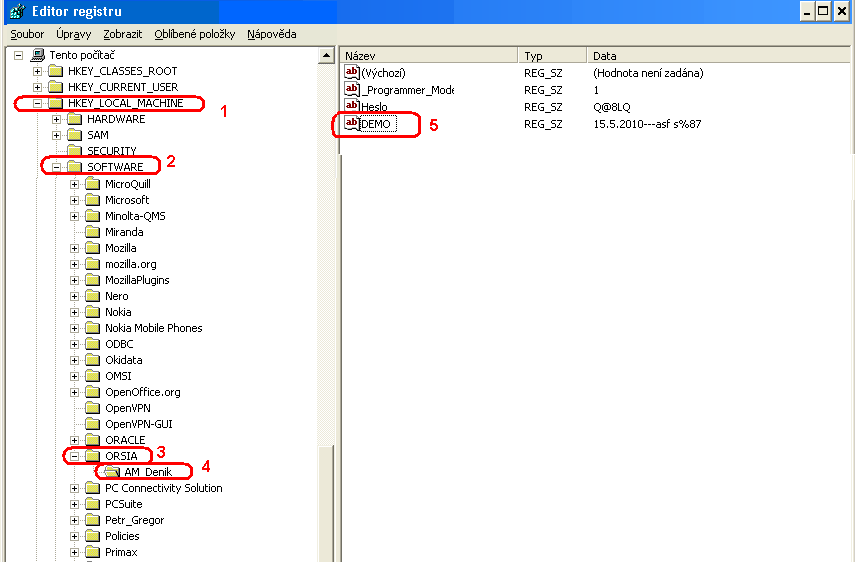Viewport: 855px width, 562px height.
Task: Open the Soubor menu
Action: (27, 34)
